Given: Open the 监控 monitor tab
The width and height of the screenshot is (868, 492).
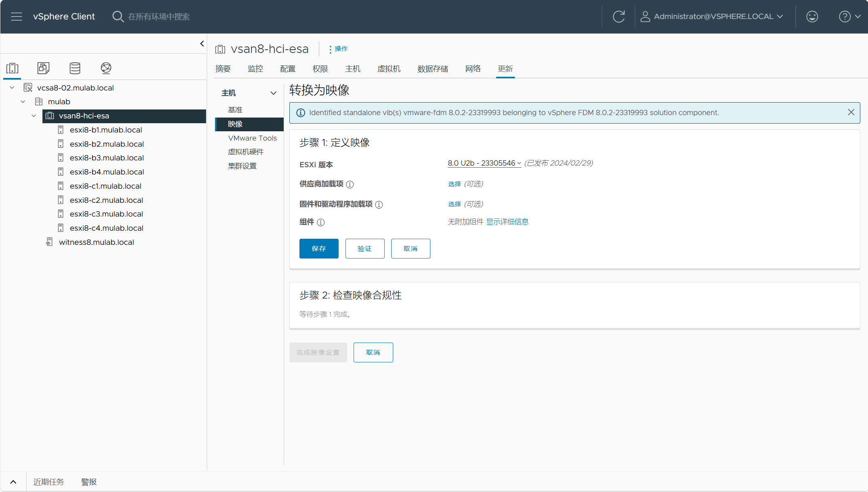Looking at the screenshot, I should (x=255, y=69).
